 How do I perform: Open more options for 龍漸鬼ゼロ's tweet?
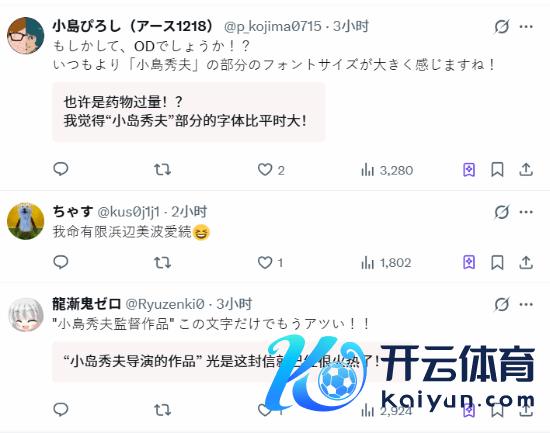pos(526,305)
